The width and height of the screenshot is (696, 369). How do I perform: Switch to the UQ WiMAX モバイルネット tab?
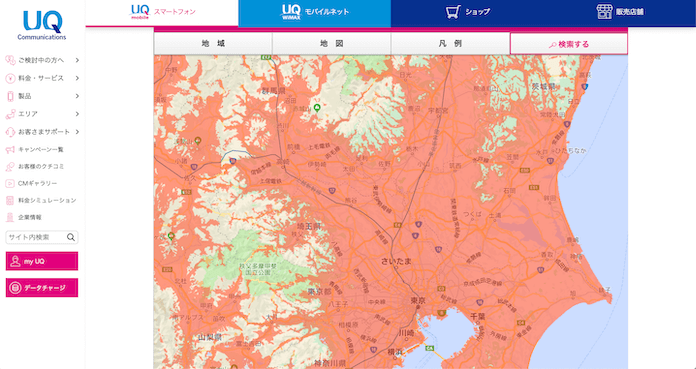click(x=315, y=13)
